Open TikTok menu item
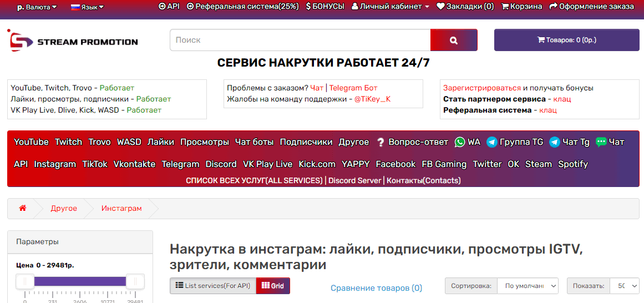The width and height of the screenshot is (644, 303). click(95, 164)
